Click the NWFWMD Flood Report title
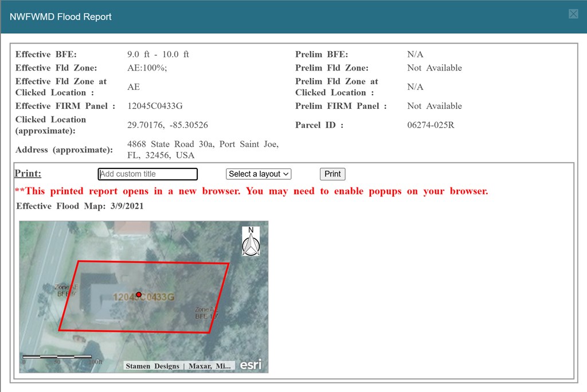This screenshot has width=587, height=392. coord(61,17)
